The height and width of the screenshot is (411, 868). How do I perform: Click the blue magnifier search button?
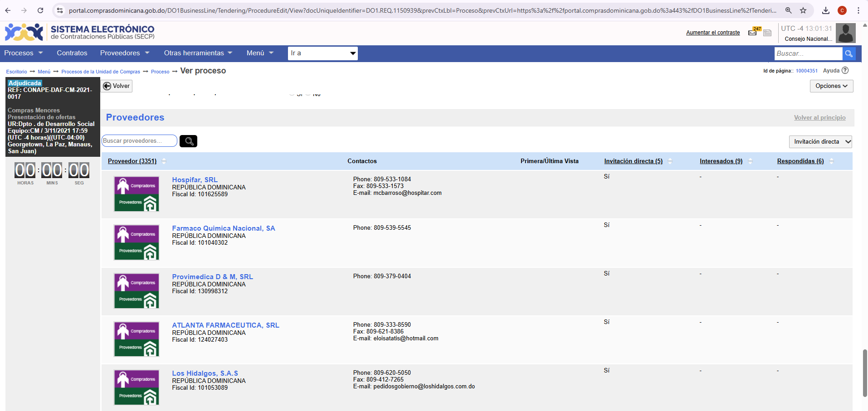pyautogui.click(x=849, y=53)
